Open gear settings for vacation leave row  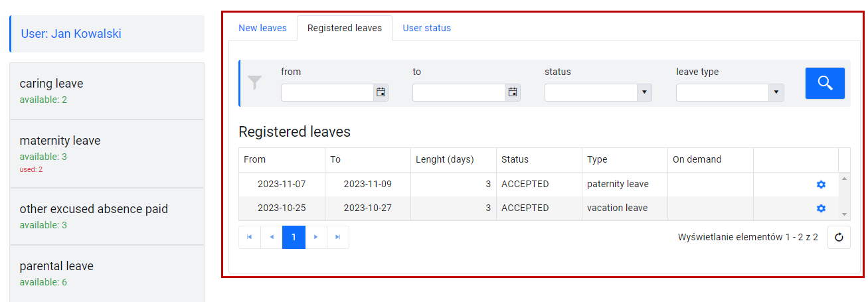[821, 208]
